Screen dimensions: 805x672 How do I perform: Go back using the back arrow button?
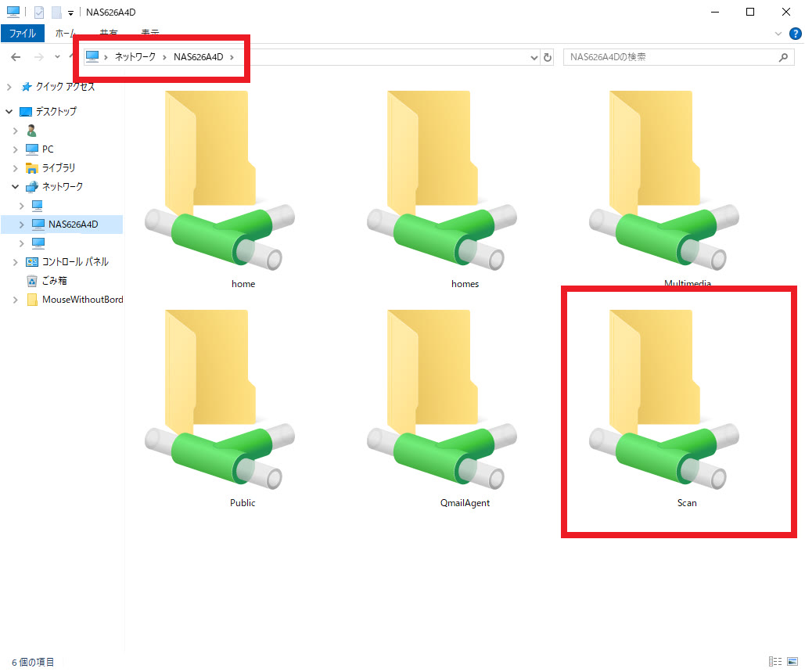[x=16, y=57]
